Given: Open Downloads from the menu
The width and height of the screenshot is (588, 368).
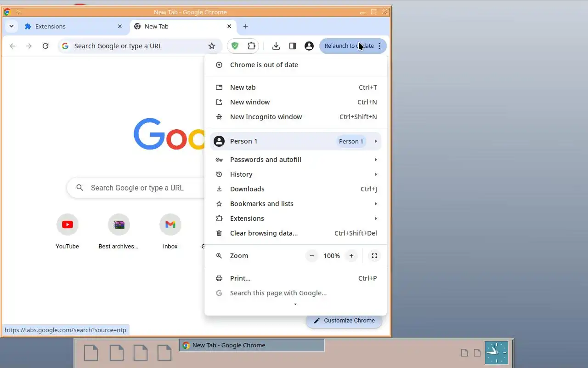Looking at the screenshot, I should [x=295, y=189].
